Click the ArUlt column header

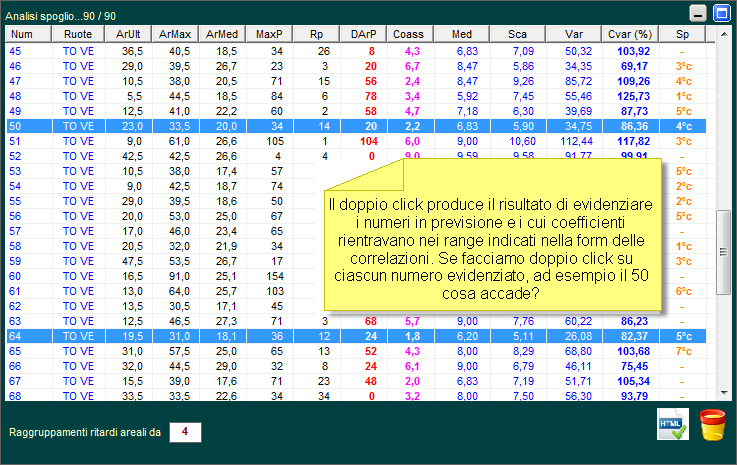[x=128, y=34]
